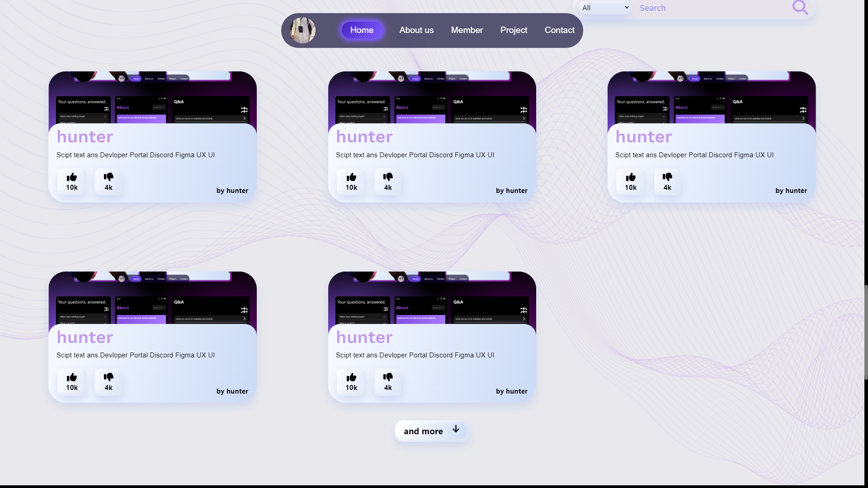This screenshot has height=488, width=868.
Task: Click the Contact link in the navbar
Action: pyautogui.click(x=559, y=30)
